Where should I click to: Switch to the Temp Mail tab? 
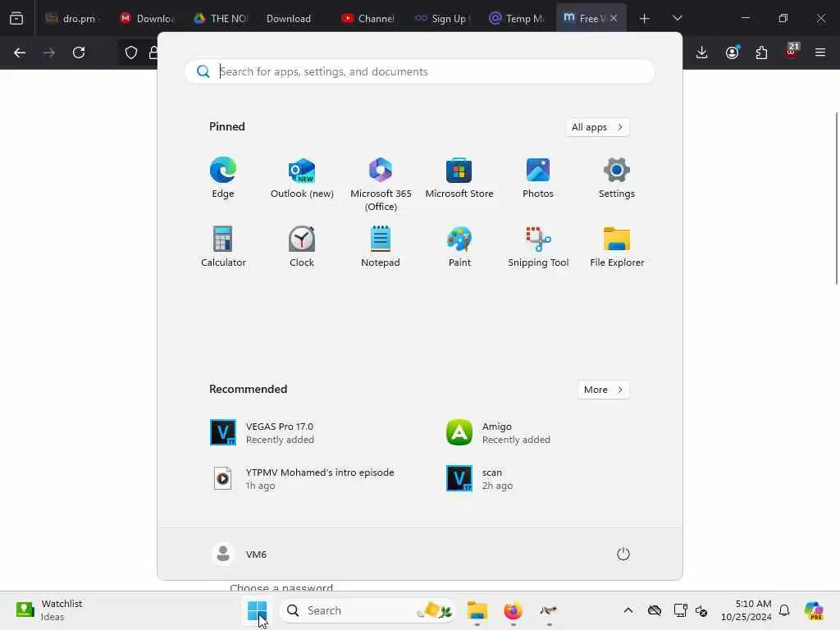click(517, 18)
